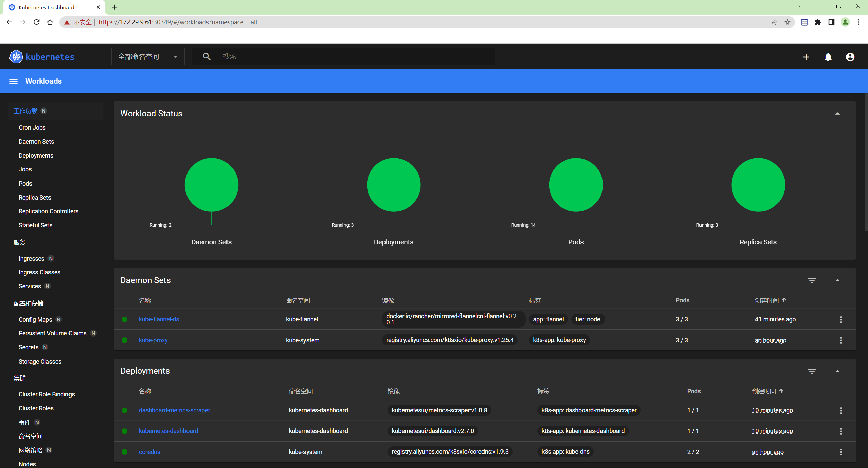The image size is (868, 468).
Task: Open Chrome three-dot menu
Action: click(x=859, y=22)
